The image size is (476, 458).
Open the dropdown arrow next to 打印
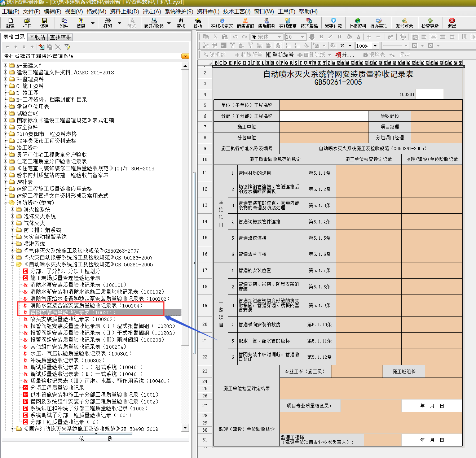[x=119, y=23]
